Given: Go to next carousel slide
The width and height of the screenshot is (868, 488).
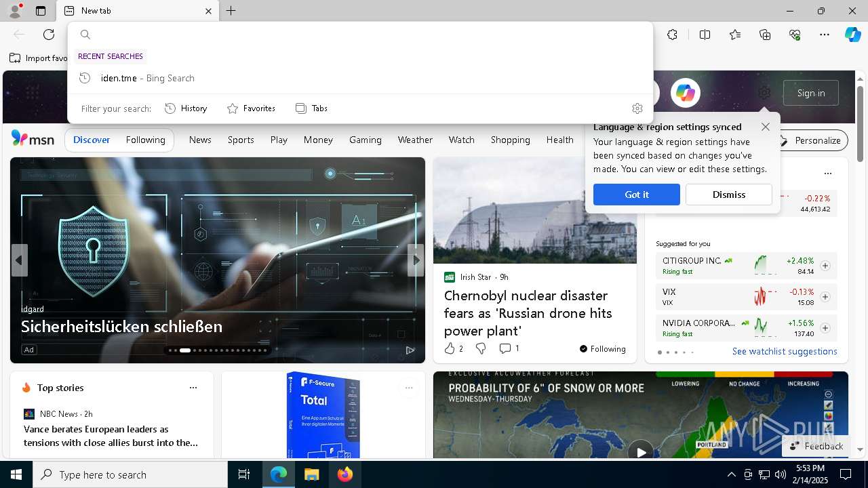Looking at the screenshot, I should pos(416,260).
